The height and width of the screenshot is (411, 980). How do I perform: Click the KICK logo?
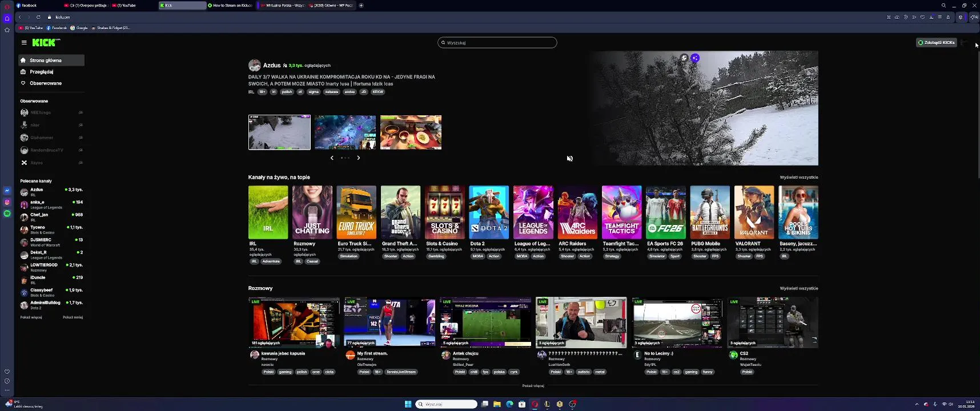pyautogui.click(x=46, y=42)
